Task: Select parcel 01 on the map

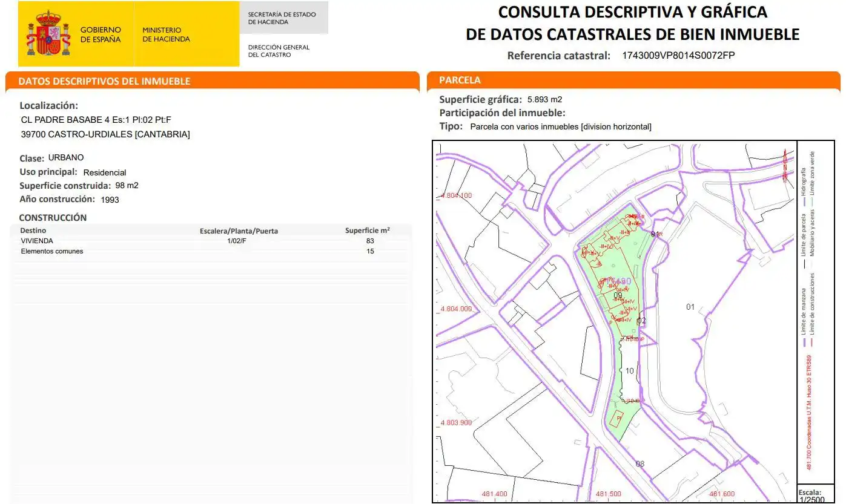Action: click(690, 307)
